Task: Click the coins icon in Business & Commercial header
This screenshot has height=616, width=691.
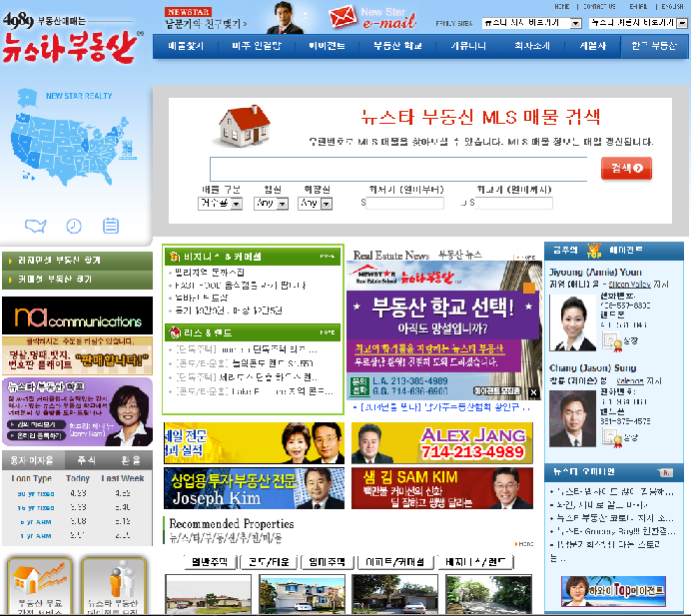Action: tap(175, 256)
